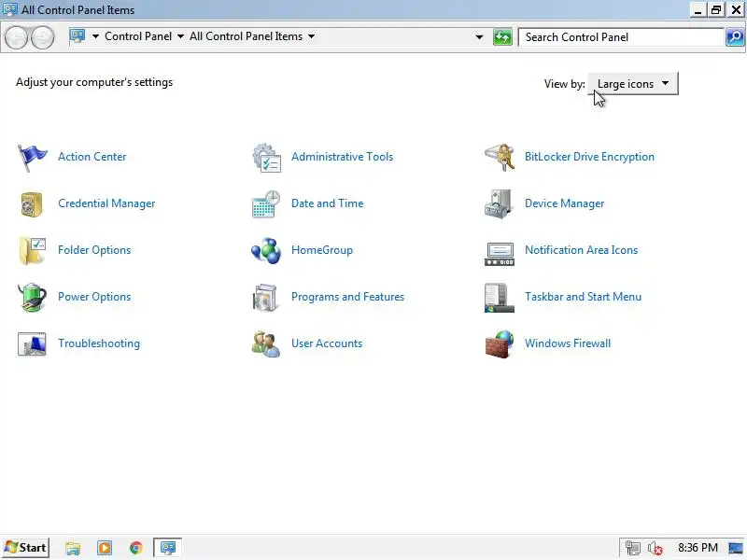
Task: Open Windows Explorer from the taskbar
Action: (73, 548)
